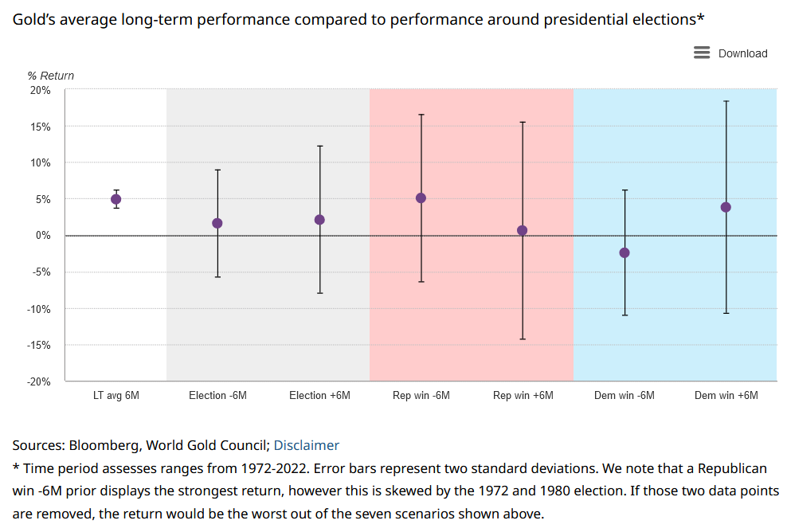Click the % Return axis title
The height and width of the screenshot is (532, 787).
(51, 76)
